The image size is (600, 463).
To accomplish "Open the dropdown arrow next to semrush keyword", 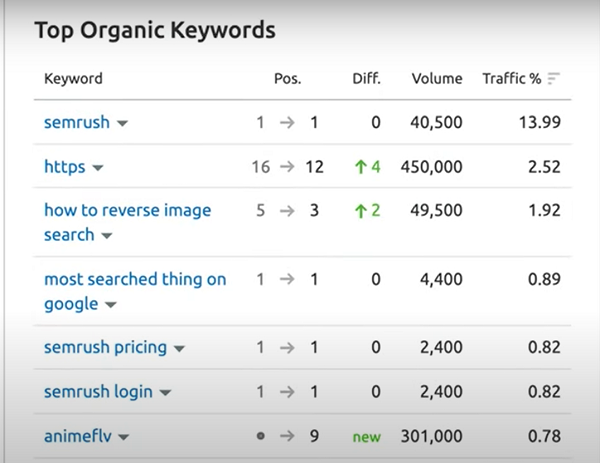I will coord(123,123).
